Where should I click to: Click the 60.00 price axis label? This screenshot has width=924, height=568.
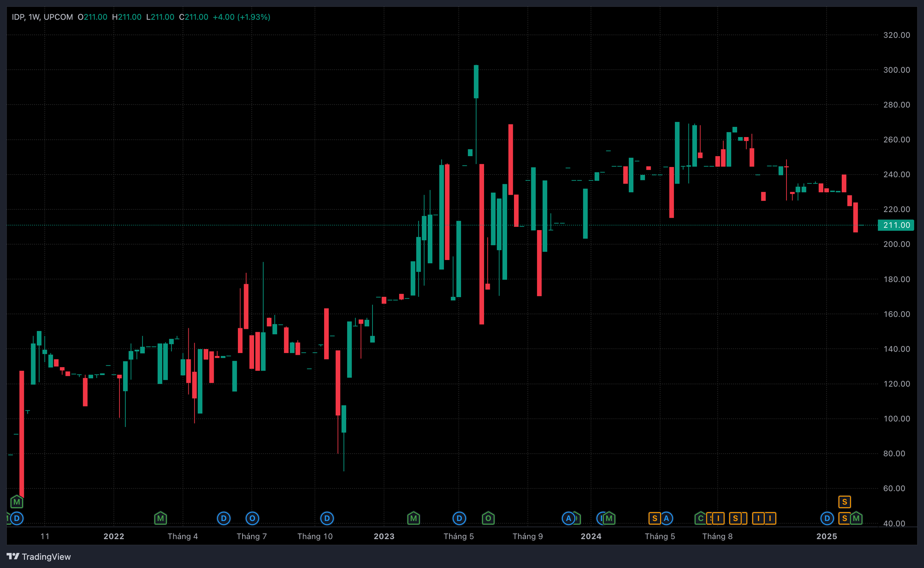pos(894,488)
